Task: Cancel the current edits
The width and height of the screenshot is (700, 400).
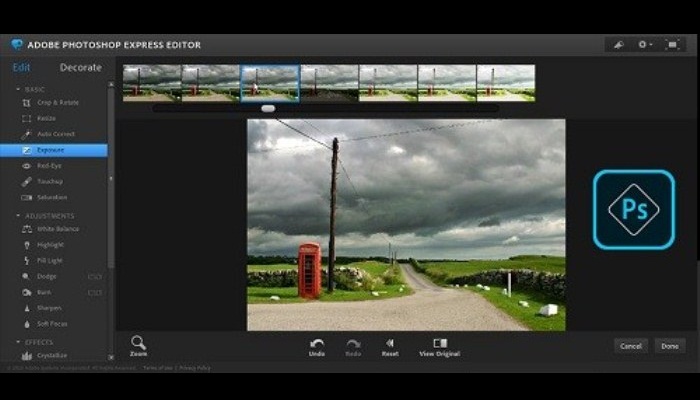Action: pos(631,346)
